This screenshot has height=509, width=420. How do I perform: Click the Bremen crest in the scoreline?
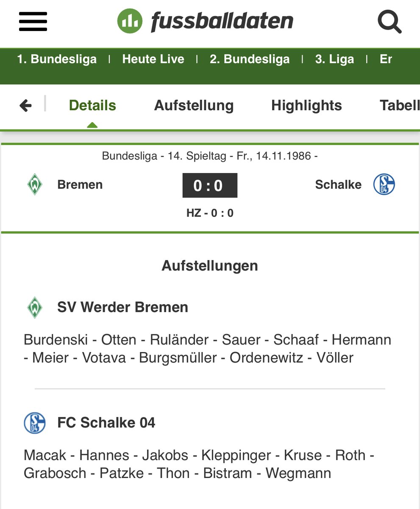click(34, 185)
